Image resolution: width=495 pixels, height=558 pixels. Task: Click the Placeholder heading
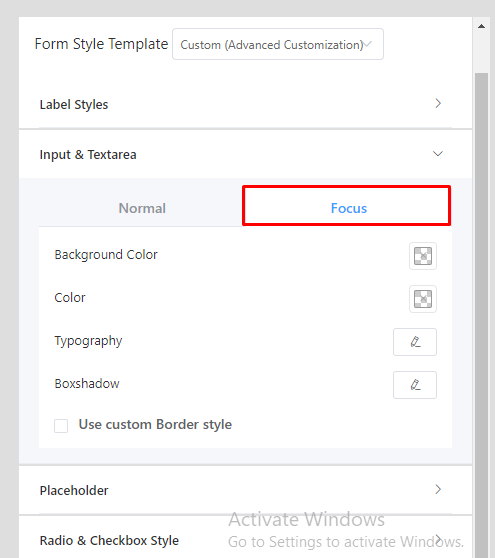click(x=74, y=490)
